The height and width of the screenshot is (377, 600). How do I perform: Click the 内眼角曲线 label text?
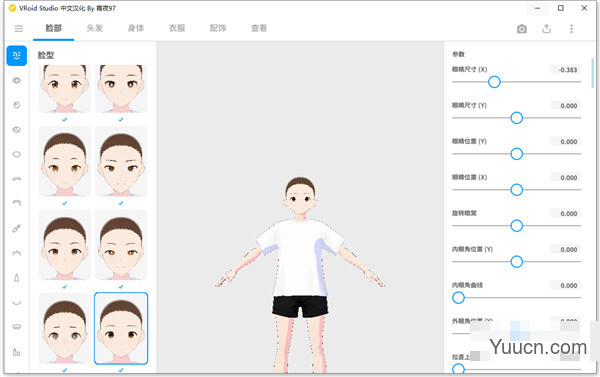pyautogui.click(x=467, y=285)
